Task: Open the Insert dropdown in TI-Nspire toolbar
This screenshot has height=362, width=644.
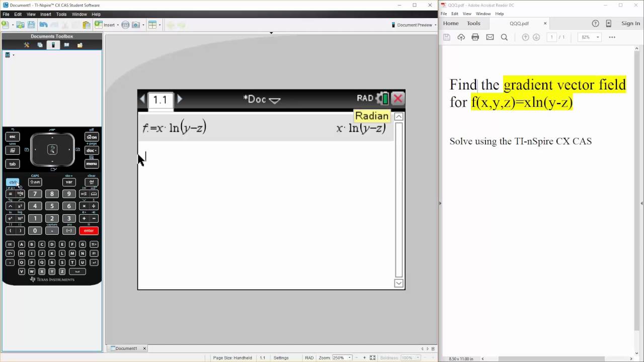Action: click(x=106, y=25)
